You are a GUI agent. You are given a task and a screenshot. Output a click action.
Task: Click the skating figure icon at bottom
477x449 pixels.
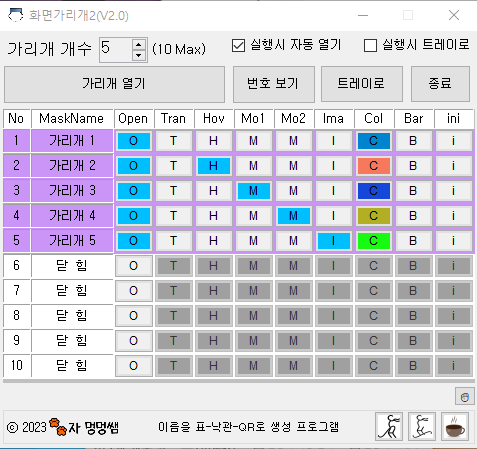422,427
